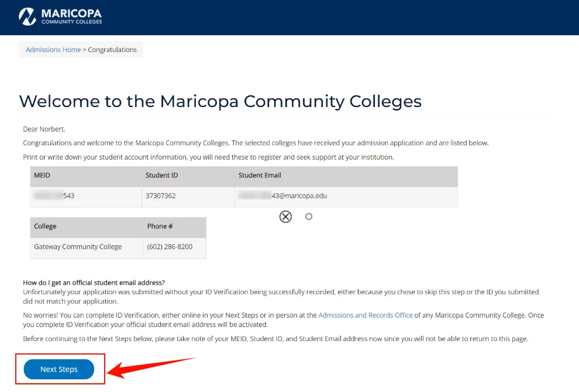Image resolution: width=579 pixels, height=392 pixels.
Task: Open the Admissions and Records Office link
Action: click(x=366, y=315)
